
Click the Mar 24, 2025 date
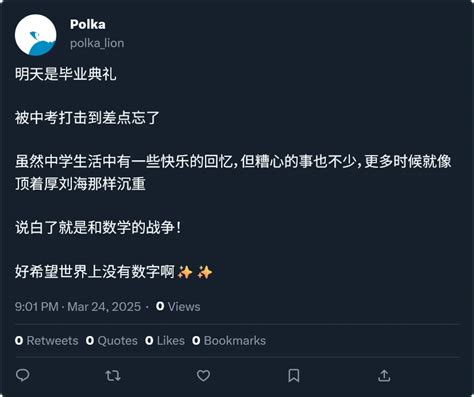[x=104, y=307]
